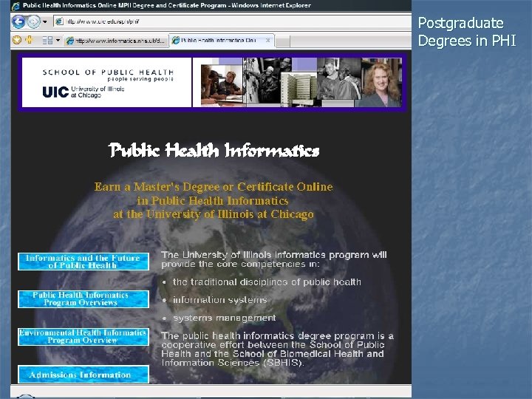The image size is (532, 399).
Task: Click the banner photo of the building
Action: click(298, 89)
